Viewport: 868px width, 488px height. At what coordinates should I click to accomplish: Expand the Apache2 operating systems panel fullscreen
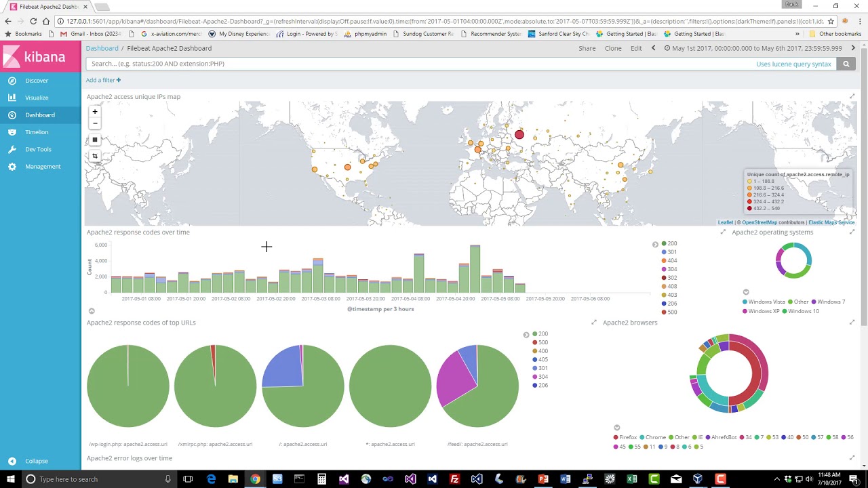pyautogui.click(x=852, y=232)
